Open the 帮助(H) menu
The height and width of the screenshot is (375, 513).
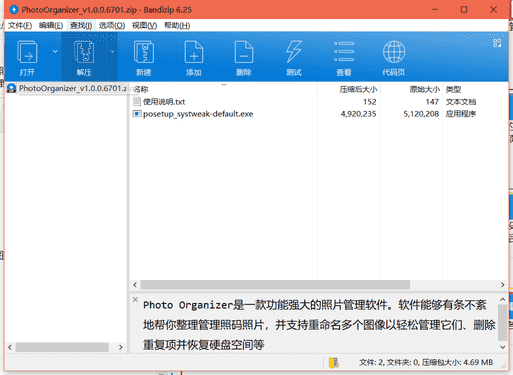pyautogui.click(x=177, y=26)
